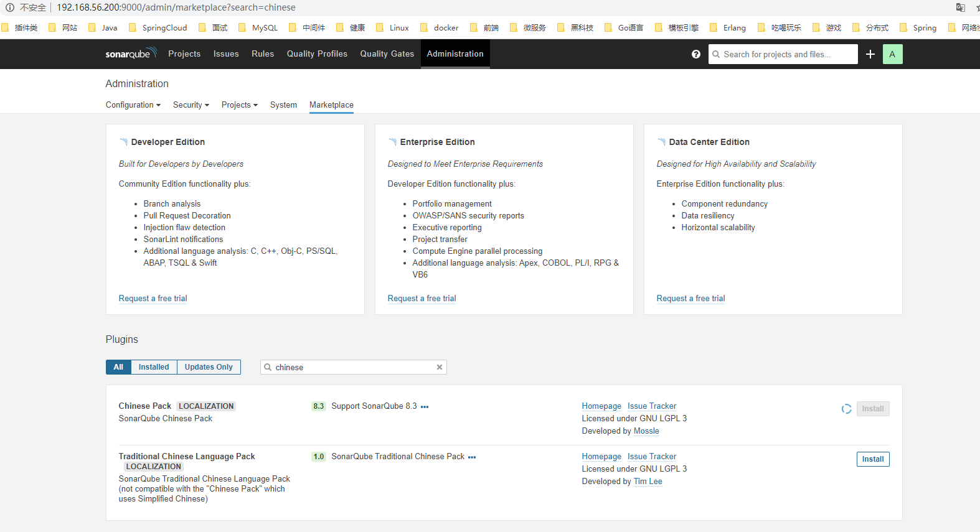Open Traditional Chinese Pack Homepage link
Screen dimensions: 980x532
pos(601,457)
